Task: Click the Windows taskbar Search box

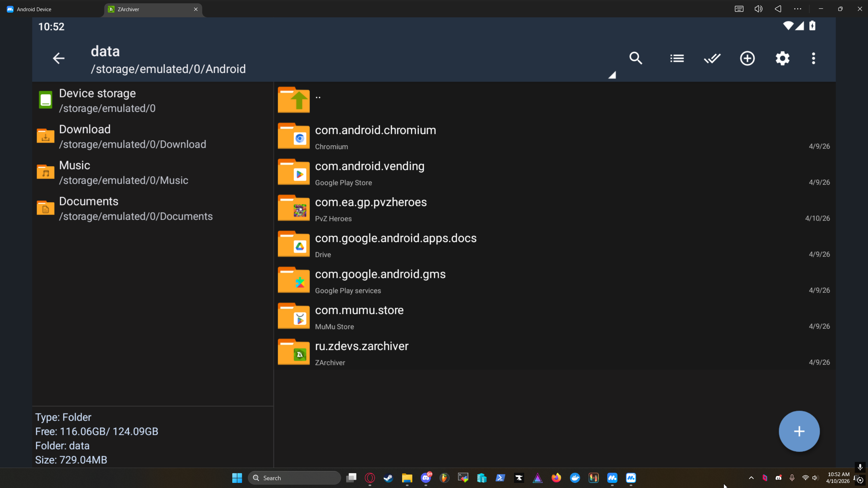Action: click(x=294, y=478)
